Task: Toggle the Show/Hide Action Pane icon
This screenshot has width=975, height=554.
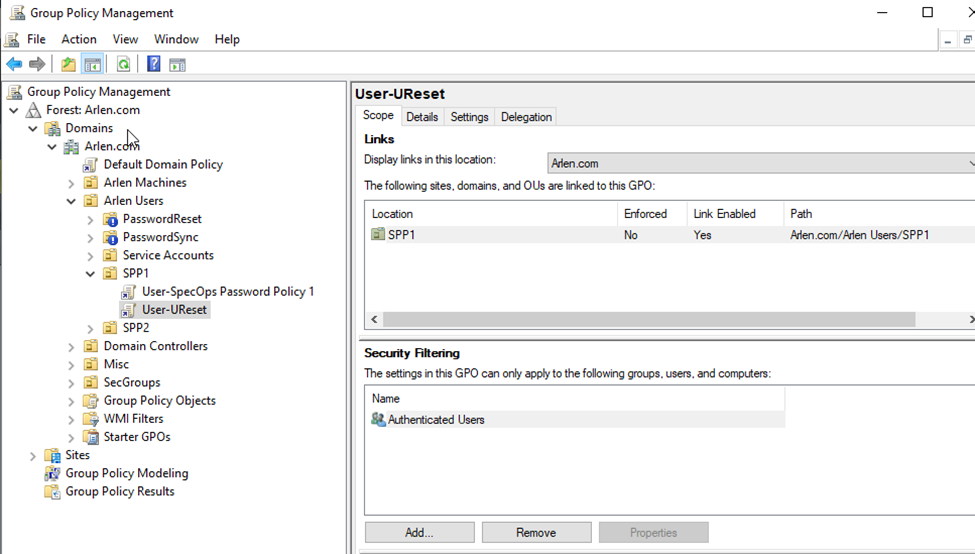Action: pyautogui.click(x=177, y=64)
